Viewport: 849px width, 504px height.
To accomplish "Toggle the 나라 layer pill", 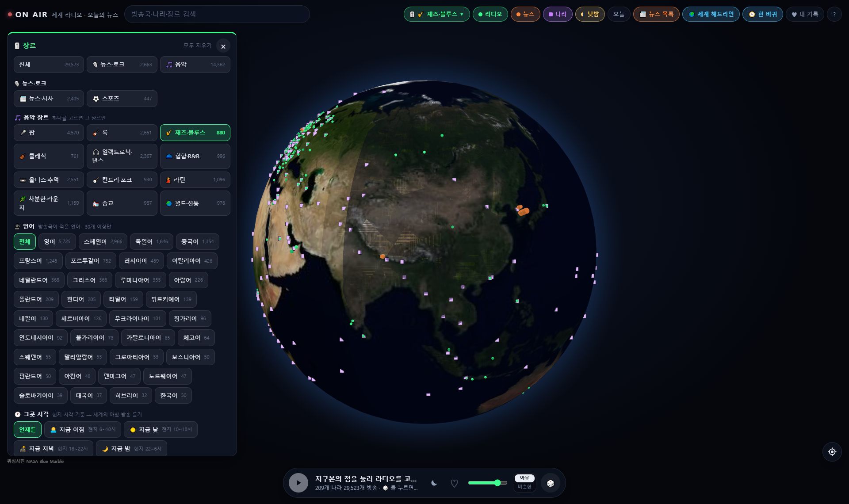I will pyautogui.click(x=558, y=14).
